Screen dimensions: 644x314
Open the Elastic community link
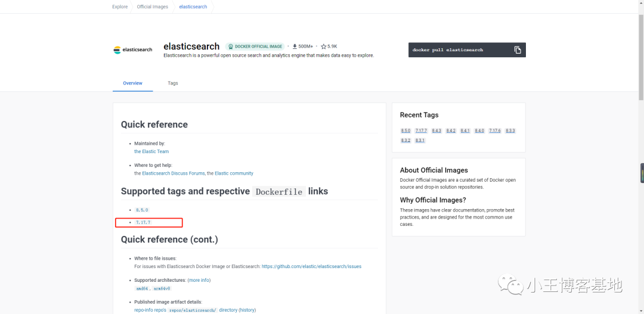point(234,173)
